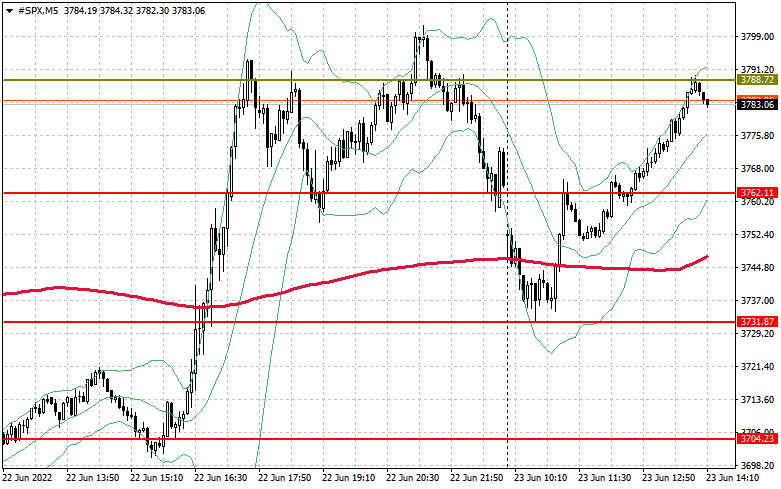Click the 3698.20 price scale value
The height and width of the screenshot is (489, 781).
pyautogui.click(x=758, y=465)
